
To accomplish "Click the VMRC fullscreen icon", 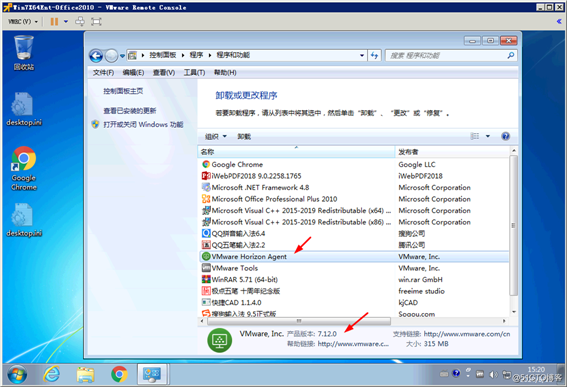I will pos(96,22).
